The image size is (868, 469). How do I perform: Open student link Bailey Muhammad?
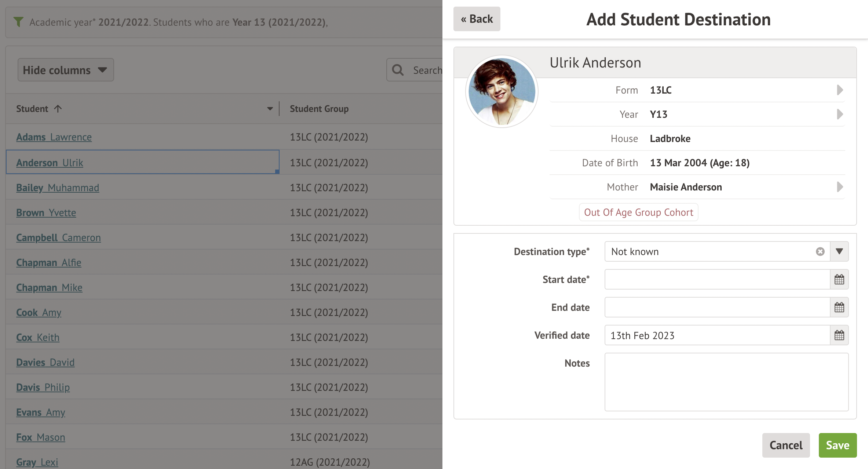pos(58,188)
